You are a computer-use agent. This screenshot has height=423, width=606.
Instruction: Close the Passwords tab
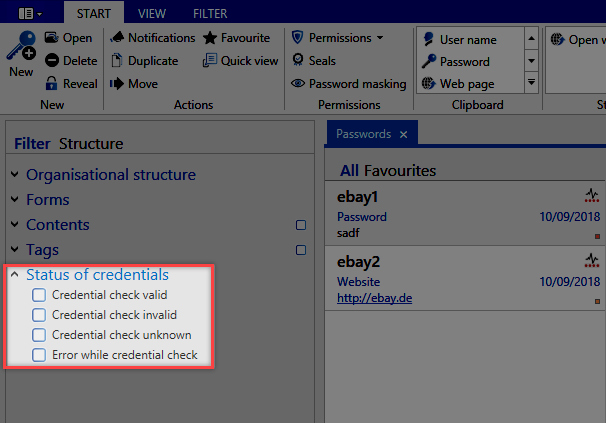tap(403, 134)
